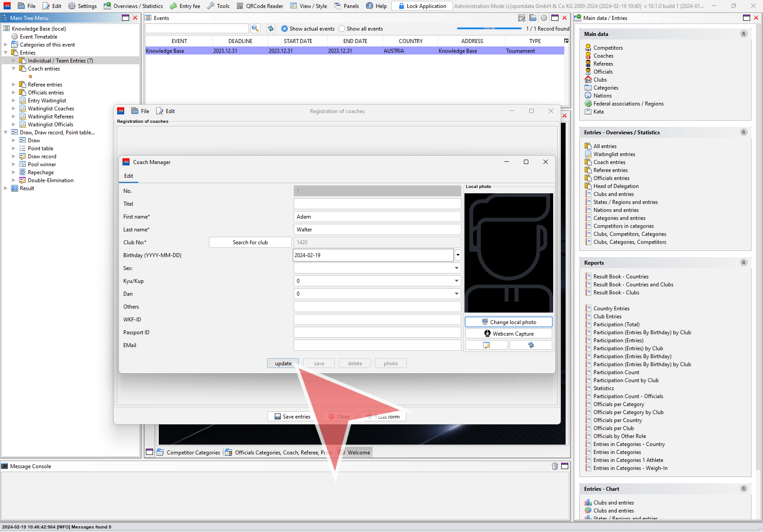Click the First name input field

pyautogui.click(x=377, y=217)
